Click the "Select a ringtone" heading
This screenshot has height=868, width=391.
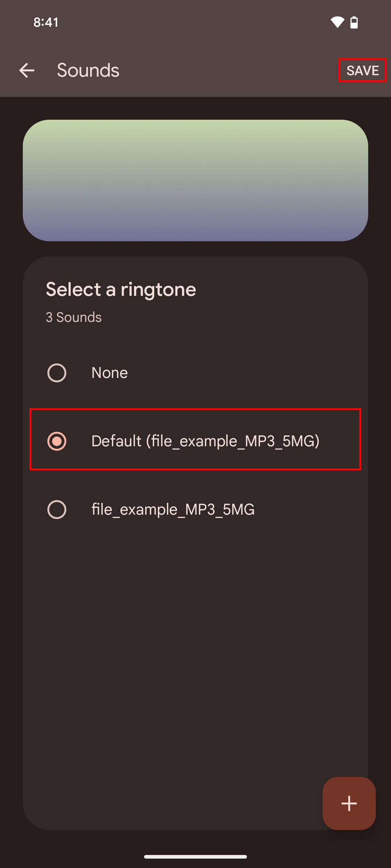[x=121, y=290]
